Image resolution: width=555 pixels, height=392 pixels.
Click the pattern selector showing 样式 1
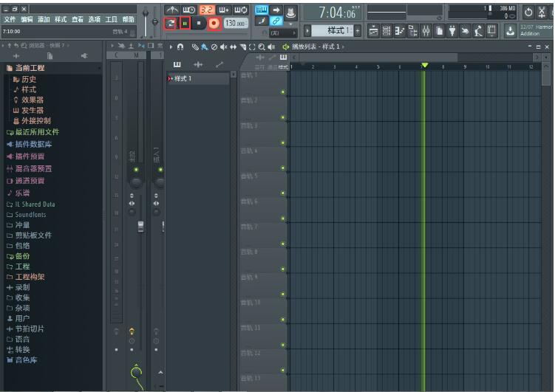click(333, 31)
